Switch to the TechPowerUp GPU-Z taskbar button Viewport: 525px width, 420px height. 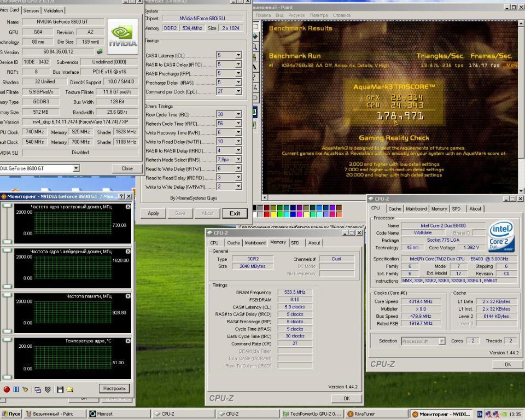point(312,414)
